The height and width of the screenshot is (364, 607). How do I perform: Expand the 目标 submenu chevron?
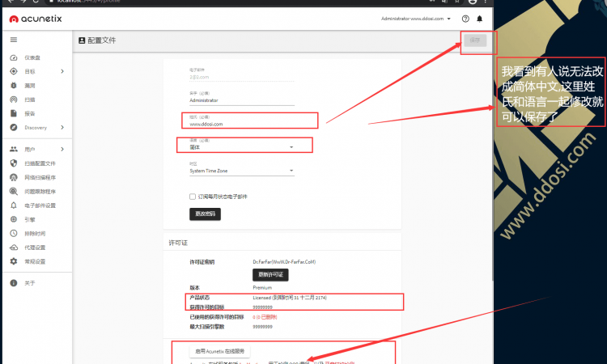tap(62, 71)
